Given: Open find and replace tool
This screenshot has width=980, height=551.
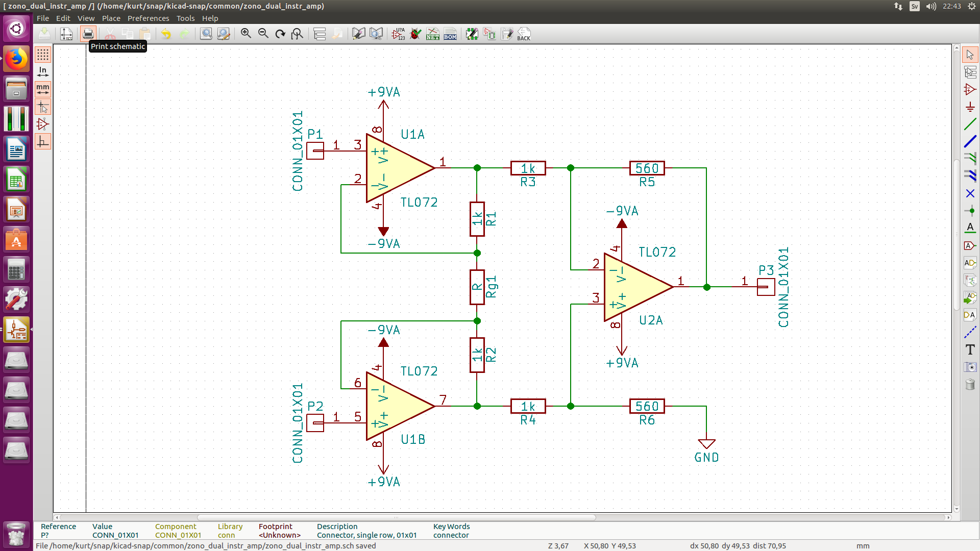Looking at the screenshot, I should [x=224, y=34].
